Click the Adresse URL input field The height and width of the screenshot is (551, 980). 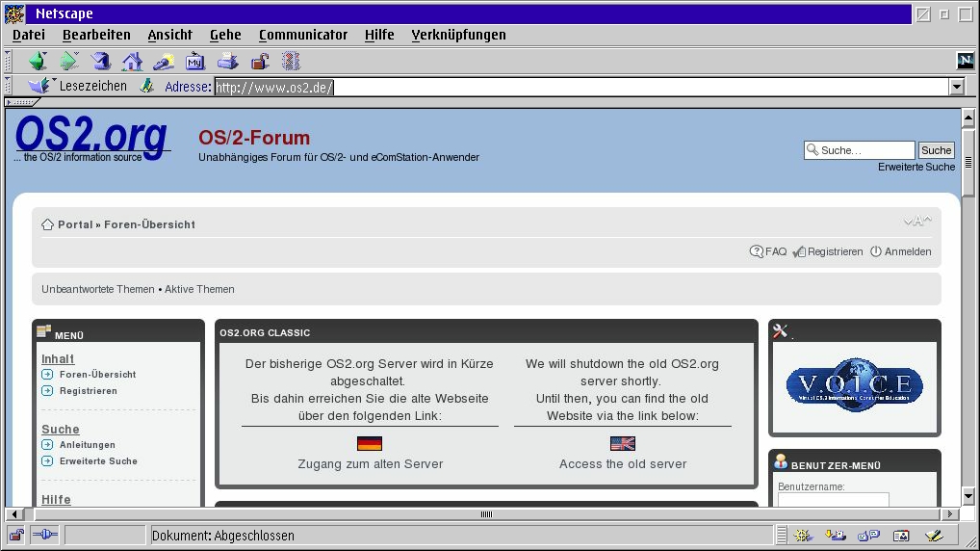(x=581, y=87)
